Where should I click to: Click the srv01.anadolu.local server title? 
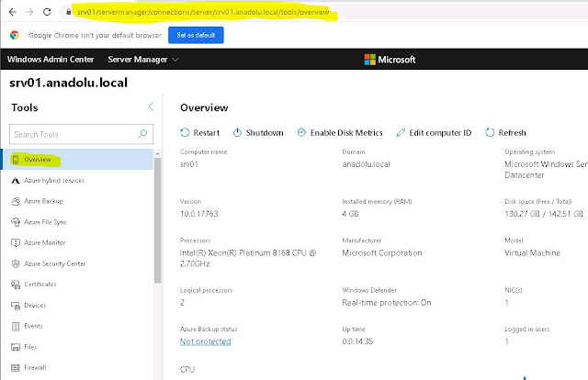pos(68,83)
